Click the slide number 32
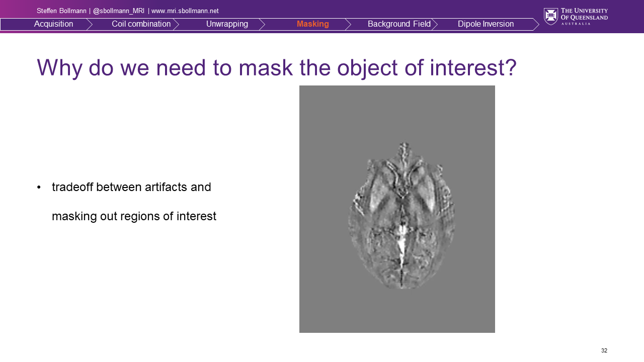 click(x=604, y=350)
